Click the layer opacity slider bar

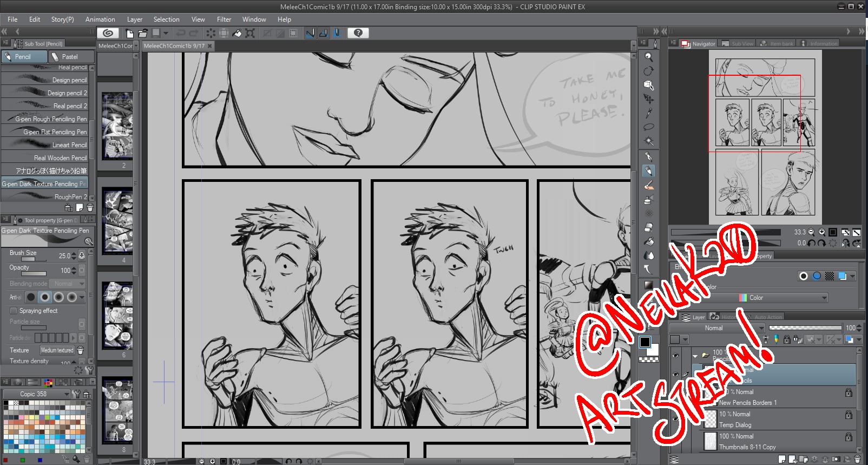pyautogui.click(x=805, y=328)
